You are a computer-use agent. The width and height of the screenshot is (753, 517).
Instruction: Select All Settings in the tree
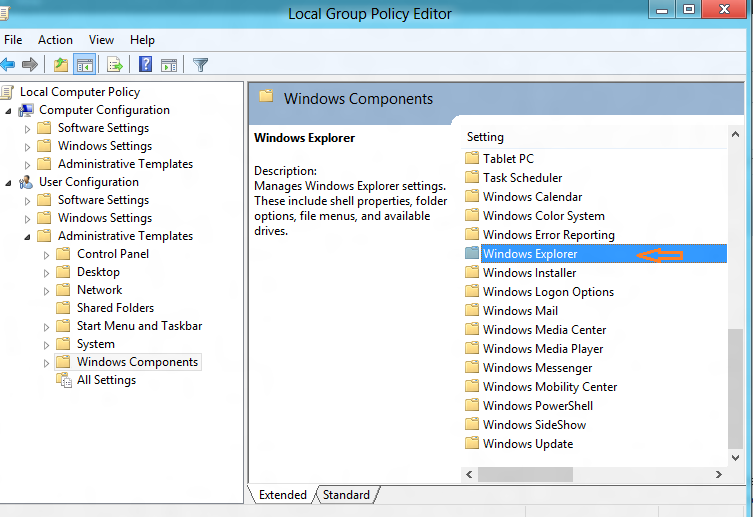pyautogui.click(x=106, y=380)
